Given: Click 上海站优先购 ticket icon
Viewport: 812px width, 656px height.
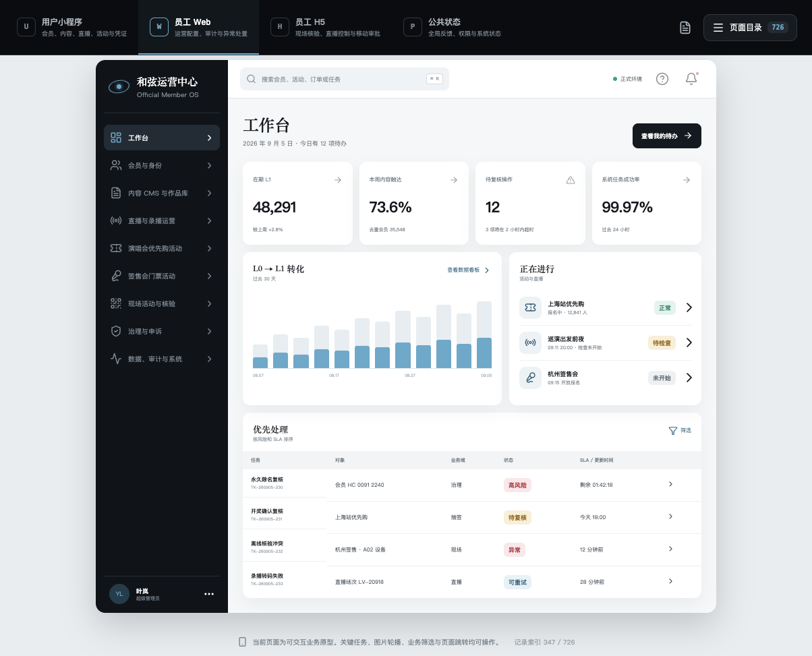Looking at the screenshot, I should click(x=531, y=307).
